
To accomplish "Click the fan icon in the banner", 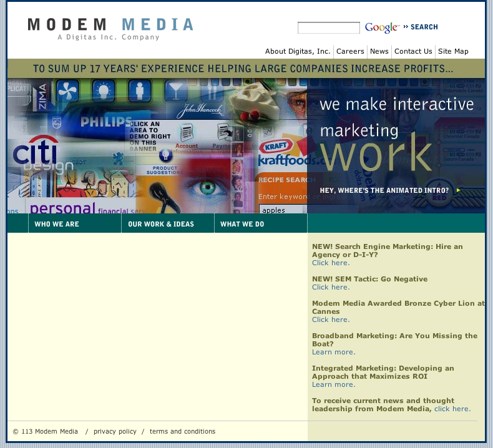I will 68,91.
